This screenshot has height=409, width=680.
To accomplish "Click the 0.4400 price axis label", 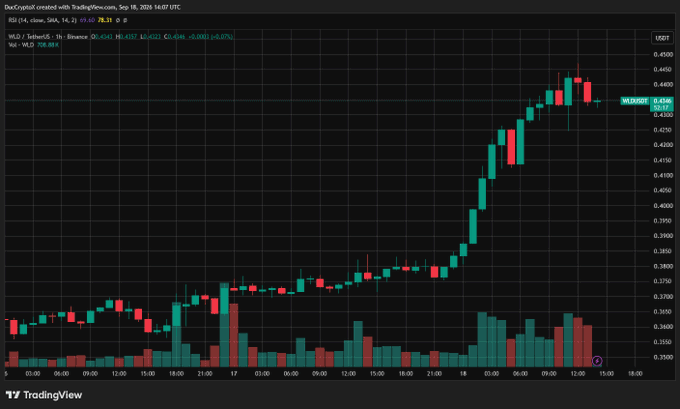I will coord(663,85).
